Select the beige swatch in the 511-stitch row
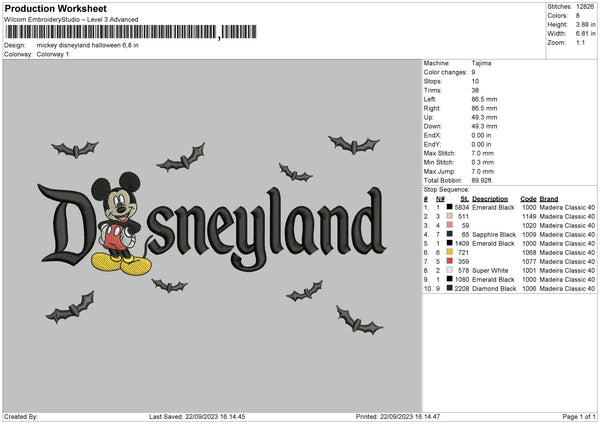 450,216
